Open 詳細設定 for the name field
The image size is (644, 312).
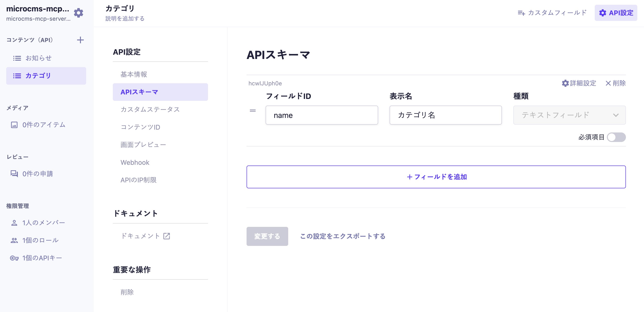[579, 83]
